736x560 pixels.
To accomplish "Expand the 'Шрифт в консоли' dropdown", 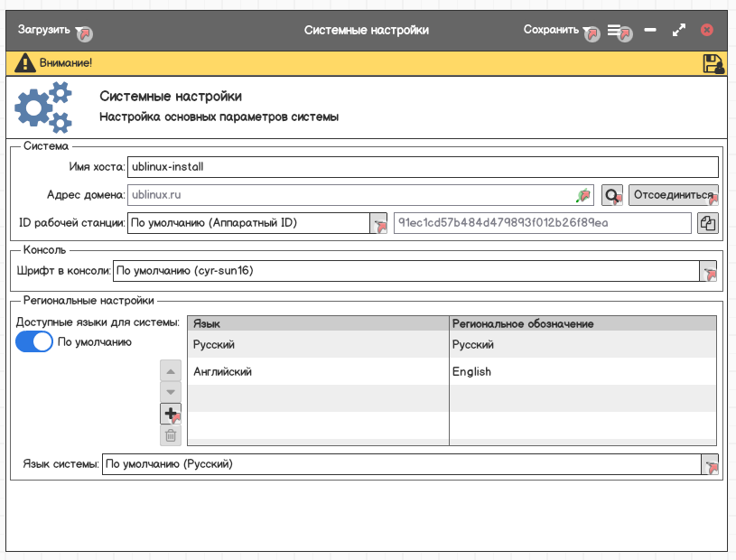I will 708,270.
